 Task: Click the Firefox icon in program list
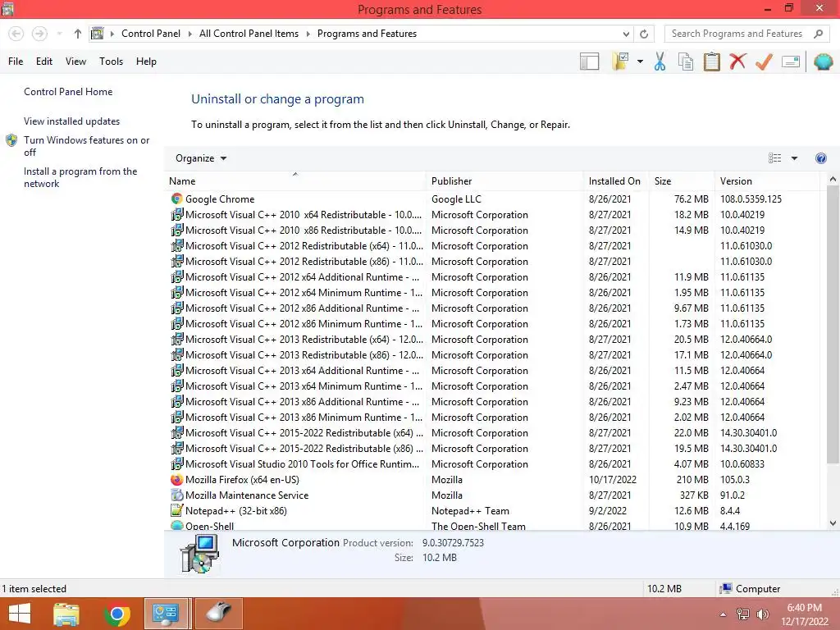pos(177,479)
